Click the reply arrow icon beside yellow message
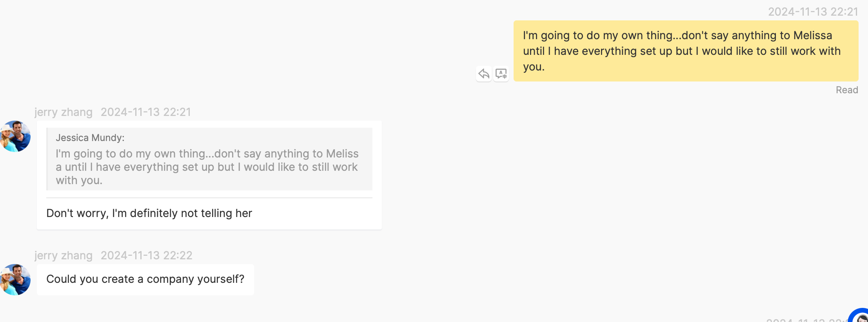868x322 pixels. (484, 74)
